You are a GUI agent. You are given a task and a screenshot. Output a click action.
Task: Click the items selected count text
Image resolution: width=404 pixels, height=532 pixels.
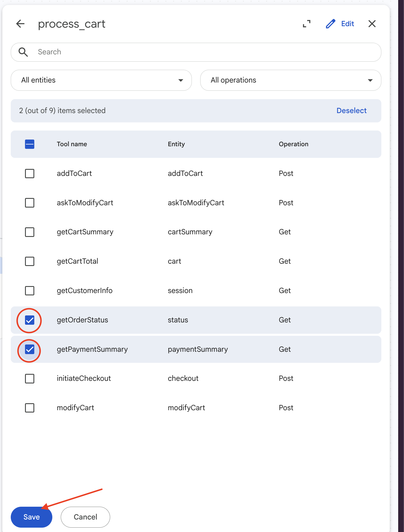(x=62, y=111)
